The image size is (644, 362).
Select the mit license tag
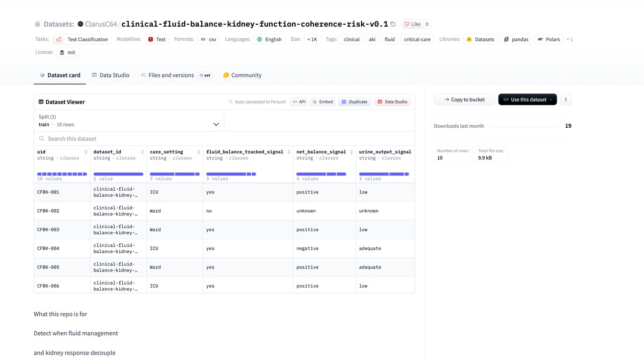coord(67,52)
